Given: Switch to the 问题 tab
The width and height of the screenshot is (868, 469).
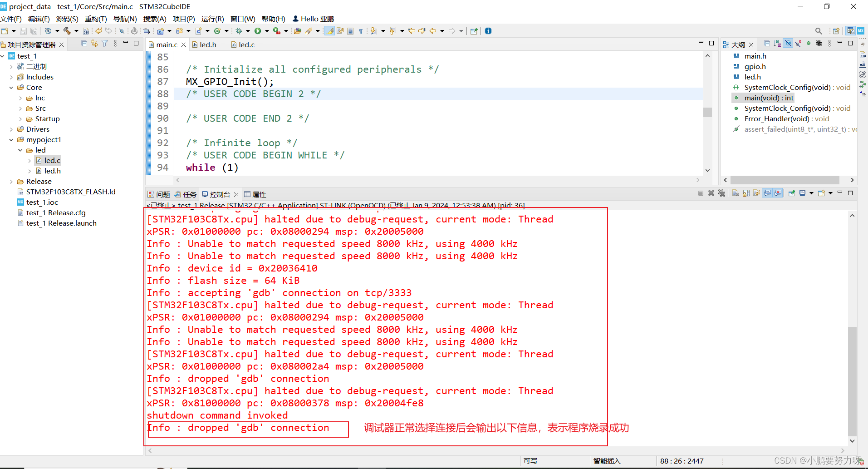Looking at the screenshot, I should (159, 194).
